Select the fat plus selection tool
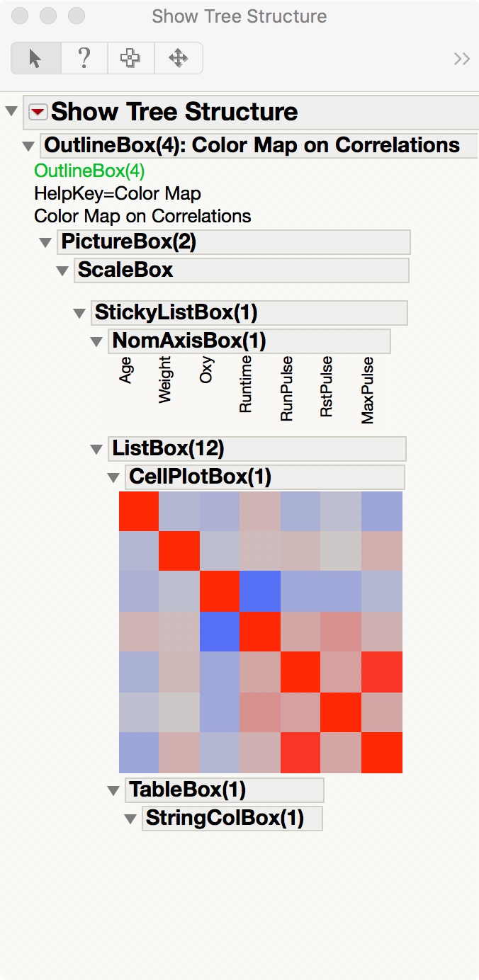 pyautogui.click(x=130, y=58)
